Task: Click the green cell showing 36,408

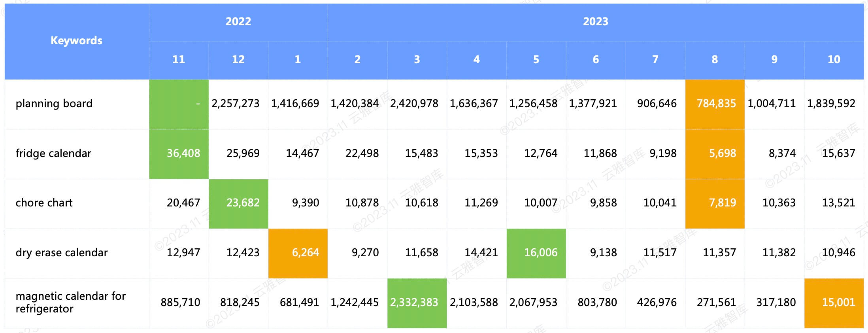Action: pyautogui.click(x=179, y=153)
